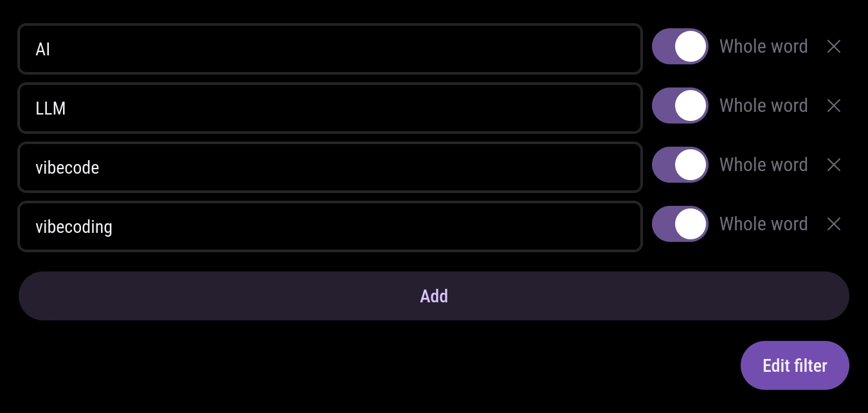Click the Add keyword button
Image resolution: width=868 pixels, height=413 pixels.
click(x=433, y=296)
